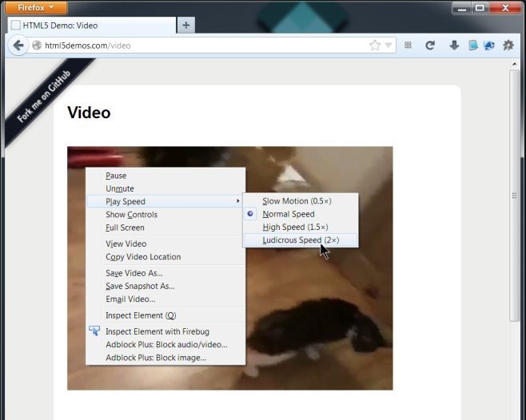Select Inspect Element (Q) entry
The image size is (526, 420).
coord(165,315)
